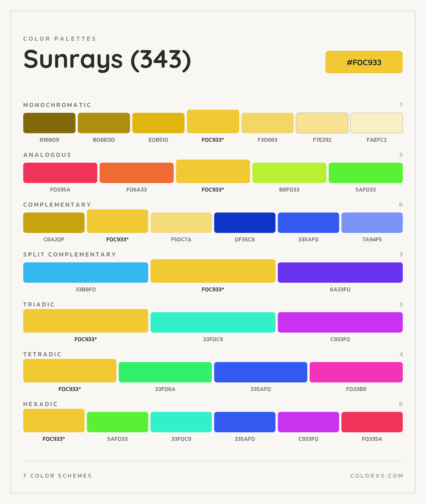Click the #F0C933 header color badge

364,62
